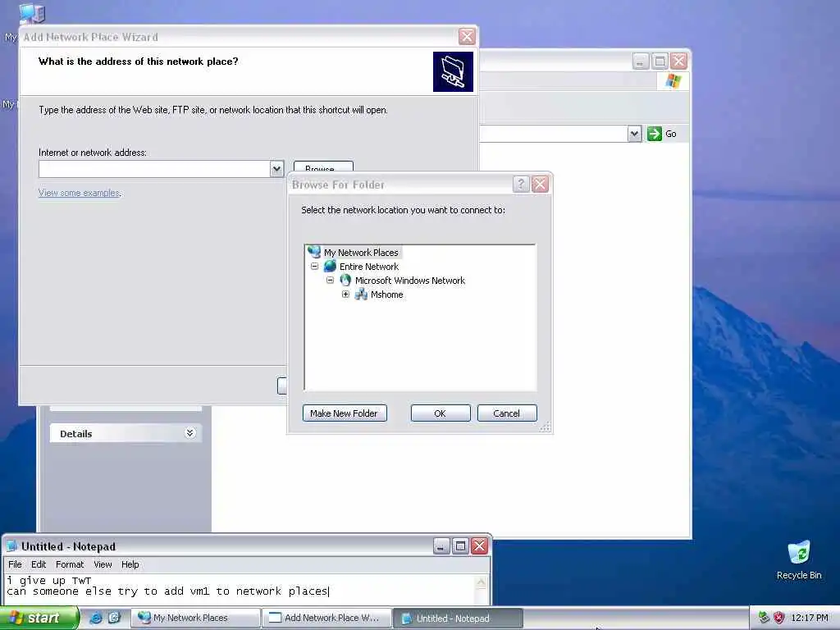The height and width of the screenshot is (630, 840).
Task: Click the Internet or network address field
Action: tap(154, 169)
